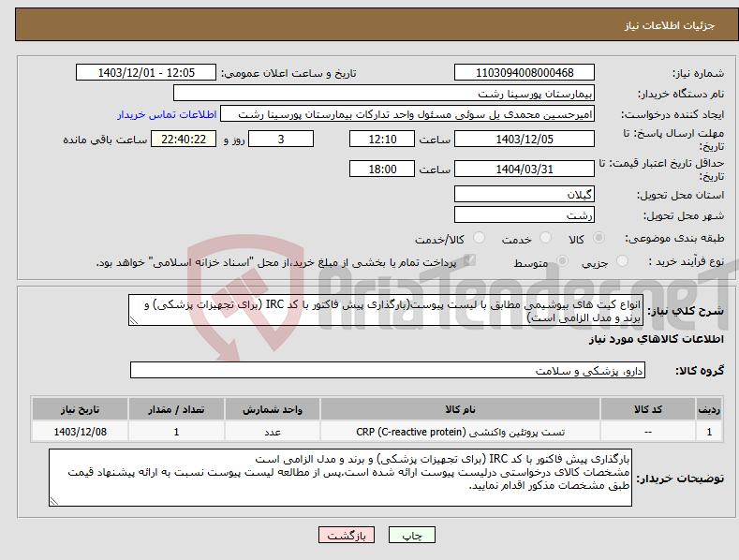Click the general need description text area
739x560 pixels.
coord(386,310)
